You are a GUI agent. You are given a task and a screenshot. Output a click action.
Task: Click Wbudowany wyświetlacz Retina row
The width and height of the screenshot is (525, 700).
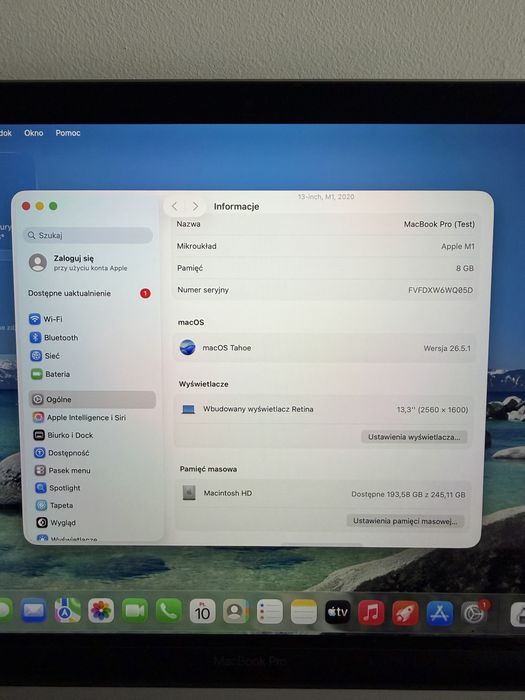(x=323, y=409)
